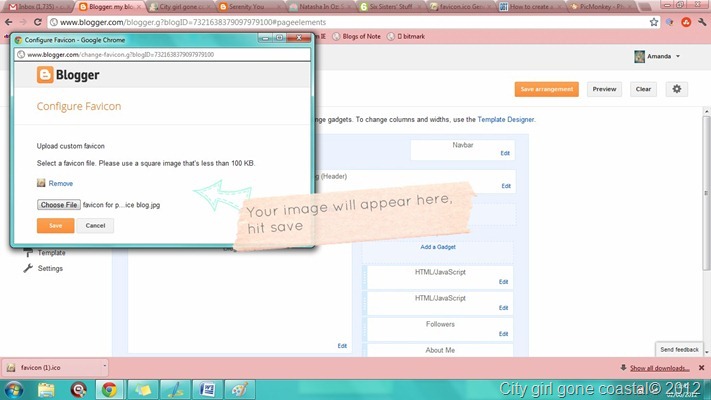Edit the Header gadget
This screenshot has width=711, height=400.
[x=506, y=186]
